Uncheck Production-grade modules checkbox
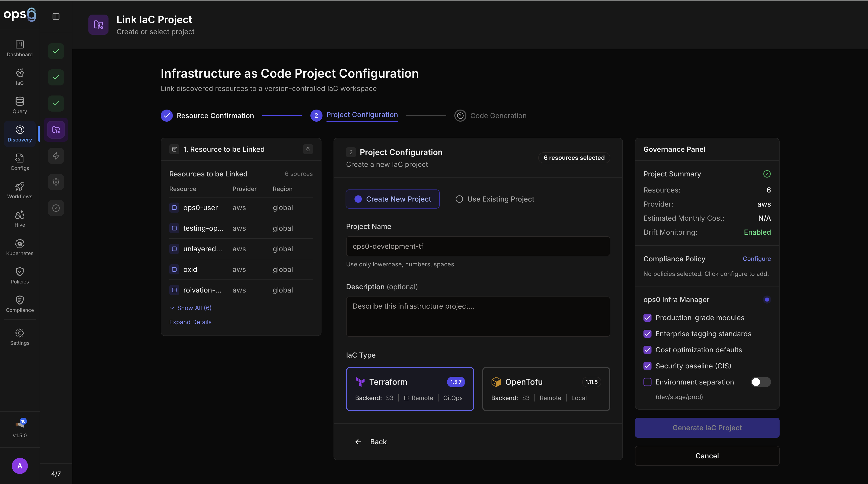Image resolution: width=868 pixels, height=484 pixels. [647, 317]
